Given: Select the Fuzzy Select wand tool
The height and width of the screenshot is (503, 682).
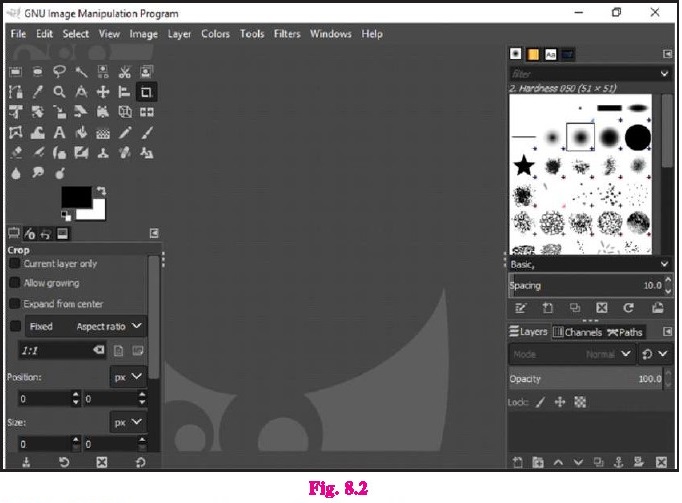Looking at the screenshot, I should (x=81, y=72).
